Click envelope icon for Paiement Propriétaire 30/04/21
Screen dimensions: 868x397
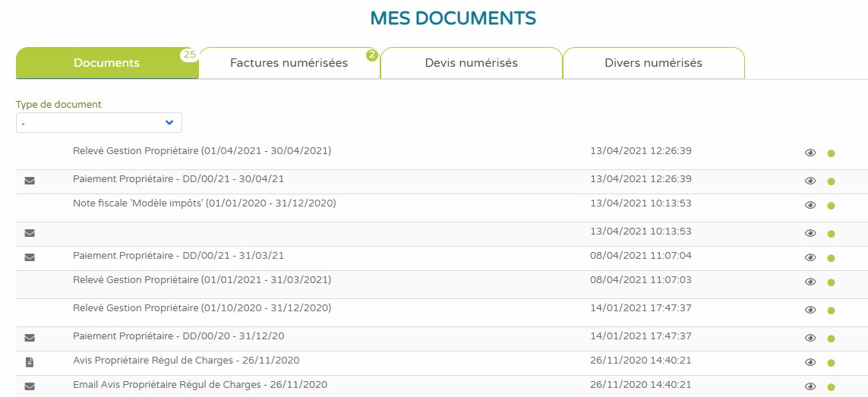pyautogui.click(x=30, y=181)
